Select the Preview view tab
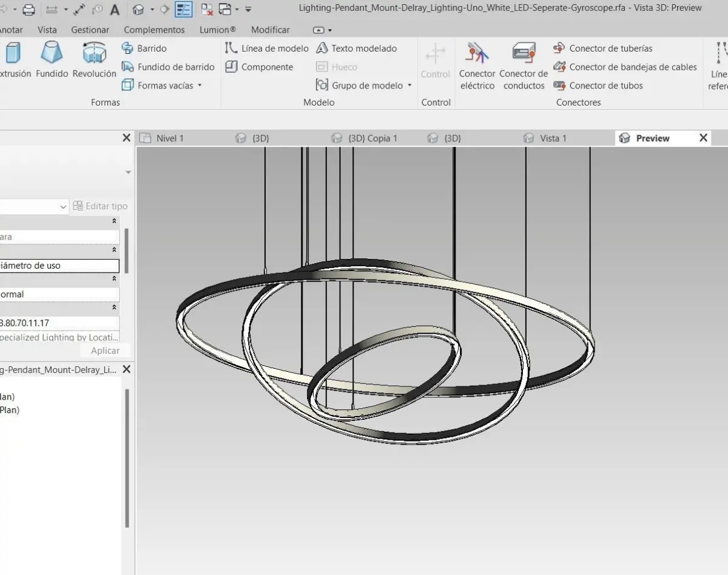Image resolution: width=728 pixels, height=575 pixels. tap(653, 138)
